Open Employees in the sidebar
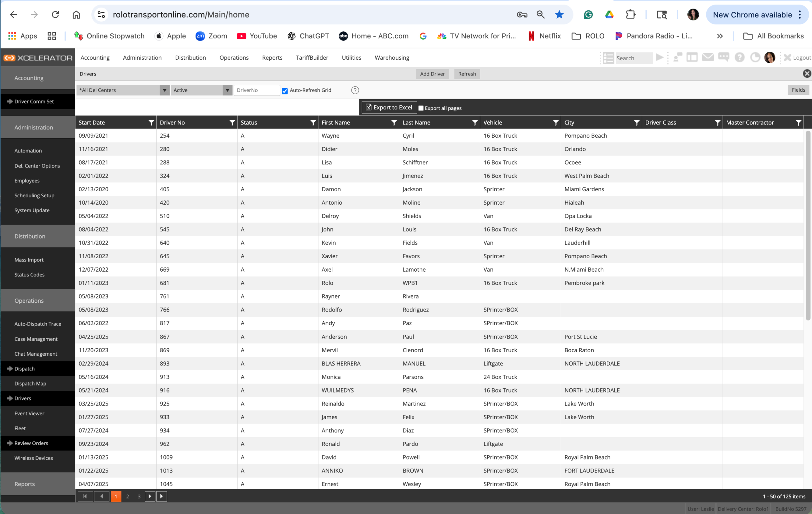 click(38, 181)
